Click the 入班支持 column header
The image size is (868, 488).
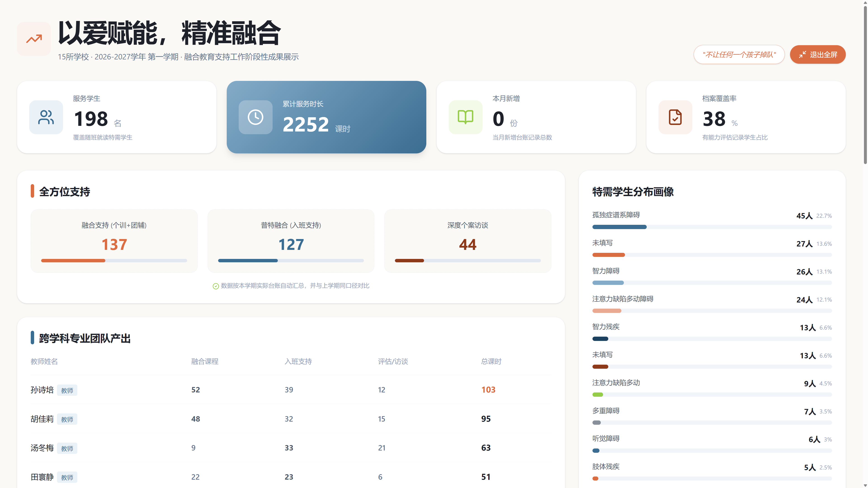click(x=298, y=361)
